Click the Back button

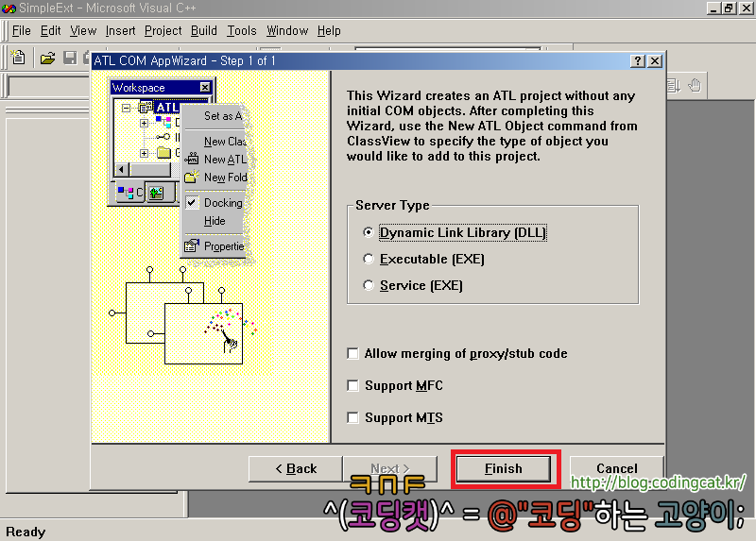[x=296, y=468]
